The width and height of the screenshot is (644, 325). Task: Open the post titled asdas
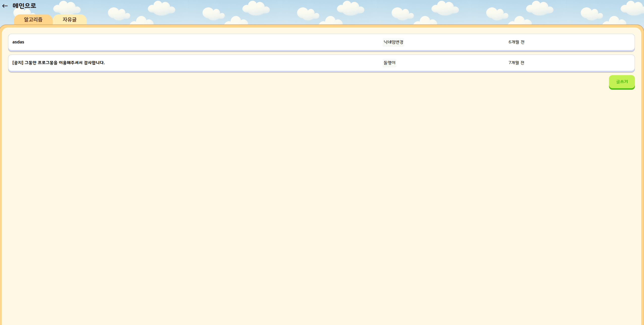(x=18, y=42)
